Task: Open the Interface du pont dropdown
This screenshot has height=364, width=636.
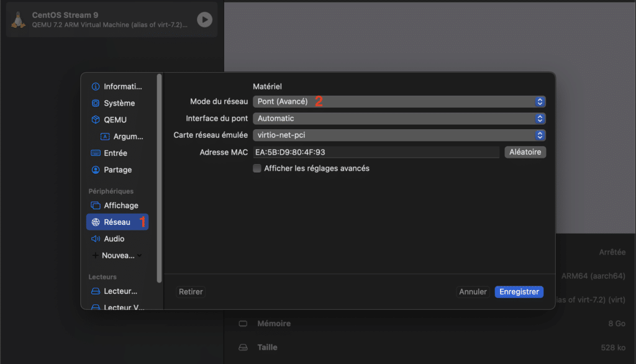Action: pos(399,119)
